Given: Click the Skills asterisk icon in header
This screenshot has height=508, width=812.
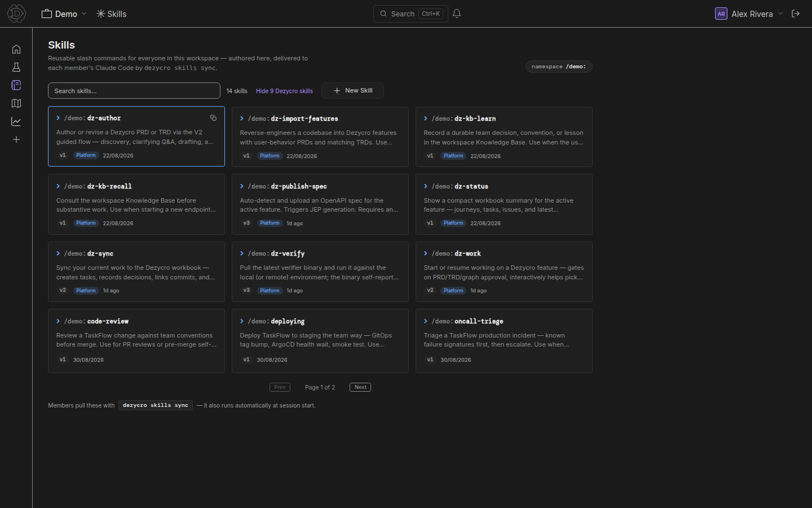Looking at the screenshot, I should pos(100,14).
